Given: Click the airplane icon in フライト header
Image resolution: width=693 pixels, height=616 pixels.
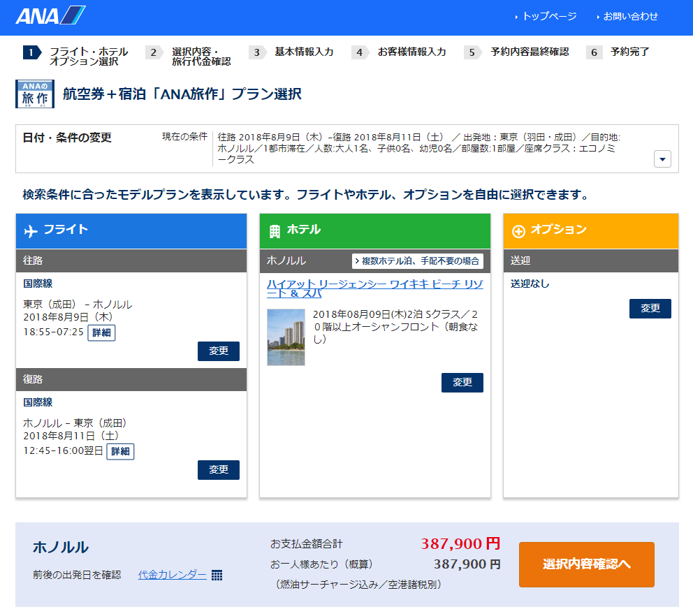Looking at the screenshot, I should (31, 230).
